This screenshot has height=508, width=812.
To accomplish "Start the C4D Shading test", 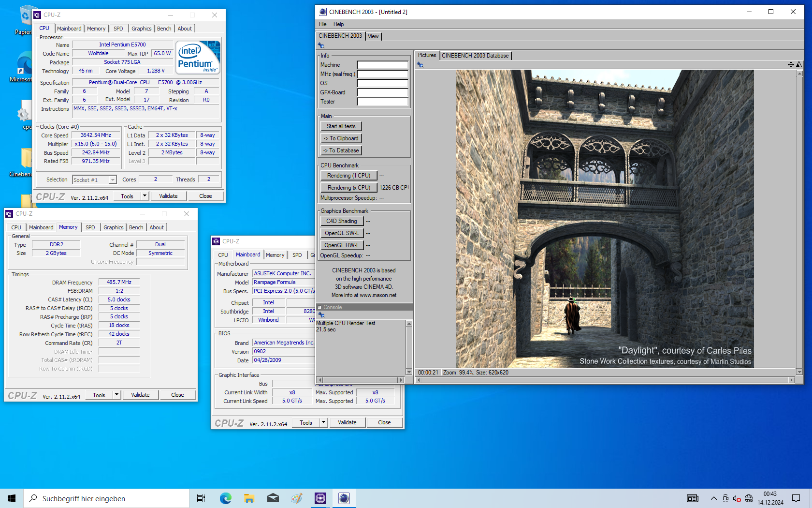I will (x=342, y=221).
